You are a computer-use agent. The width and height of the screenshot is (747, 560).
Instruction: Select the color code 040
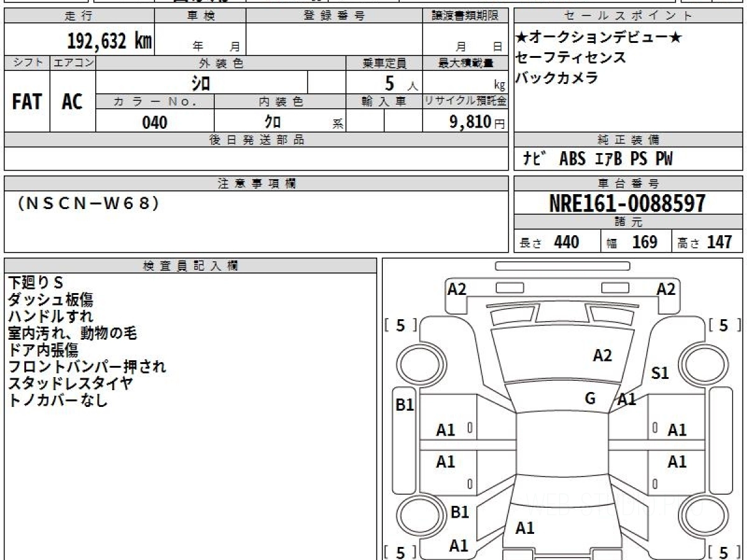click(154, 123)
